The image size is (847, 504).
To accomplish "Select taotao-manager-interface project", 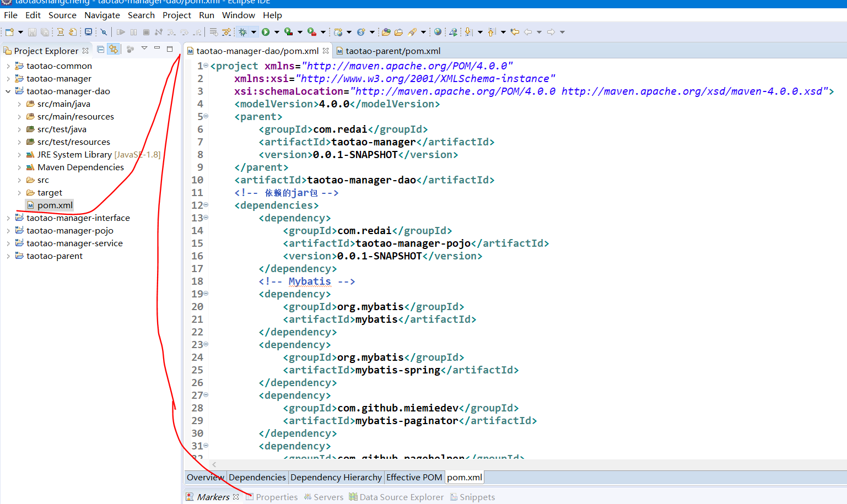I will pos(78,218).
